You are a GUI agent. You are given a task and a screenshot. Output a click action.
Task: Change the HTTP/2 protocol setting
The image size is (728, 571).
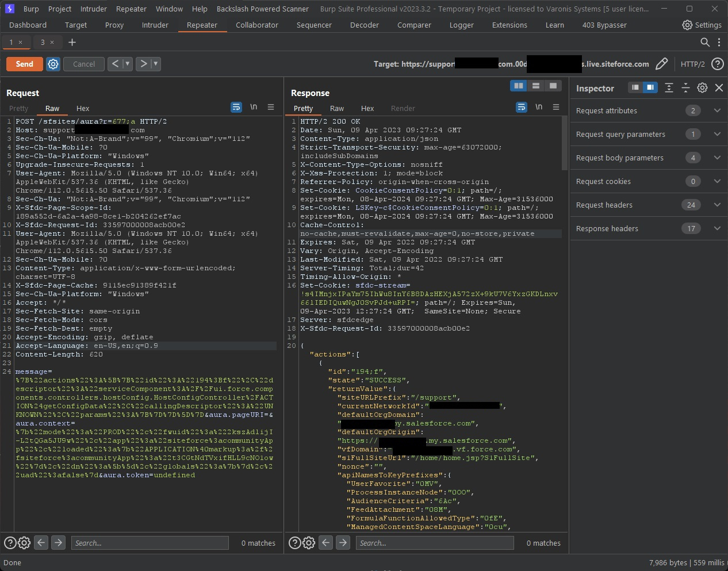692,64
